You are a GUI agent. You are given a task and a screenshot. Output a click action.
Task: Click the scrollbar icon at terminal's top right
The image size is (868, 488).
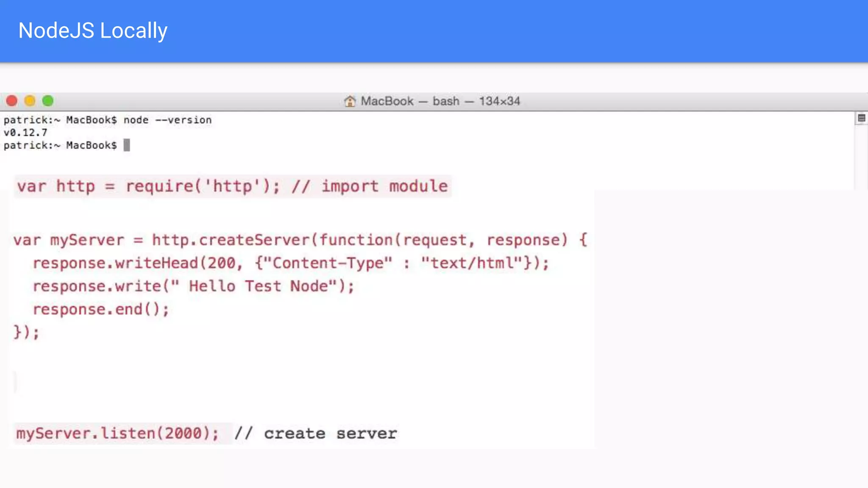tap(861, 118)
